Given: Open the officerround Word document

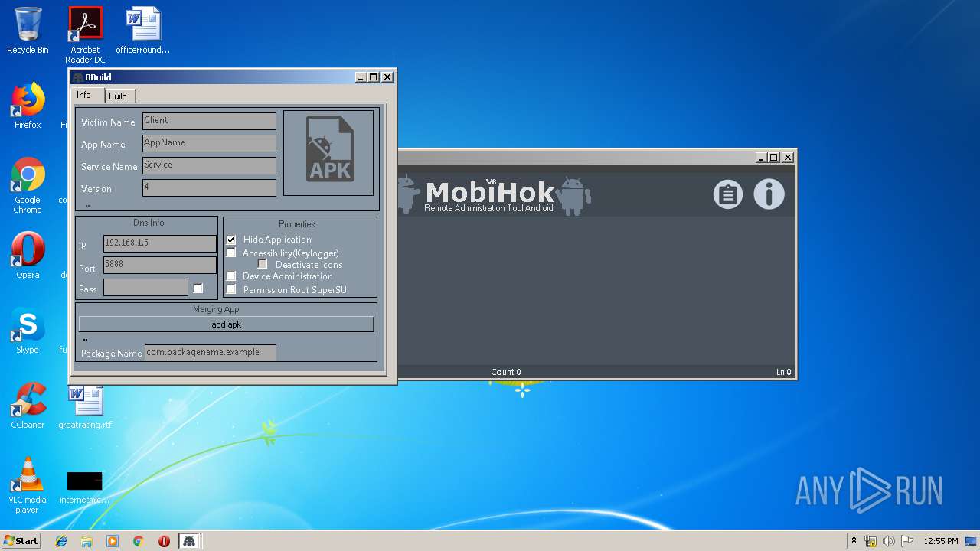Looking at the screenshot, I should pos(143,31).
